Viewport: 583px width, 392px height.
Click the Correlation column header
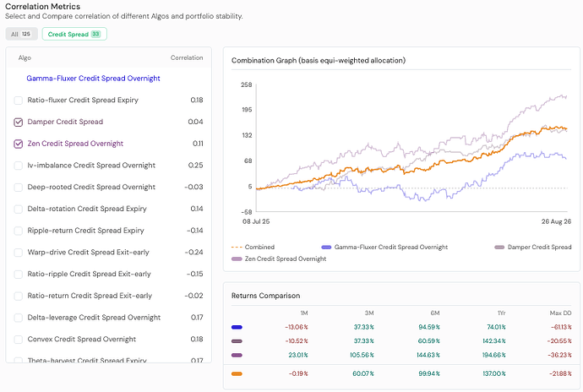coord(187,57)
